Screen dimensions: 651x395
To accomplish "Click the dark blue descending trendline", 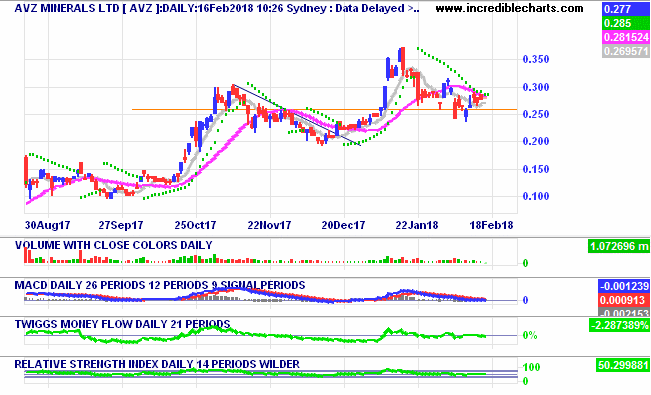I will point(296,115).
